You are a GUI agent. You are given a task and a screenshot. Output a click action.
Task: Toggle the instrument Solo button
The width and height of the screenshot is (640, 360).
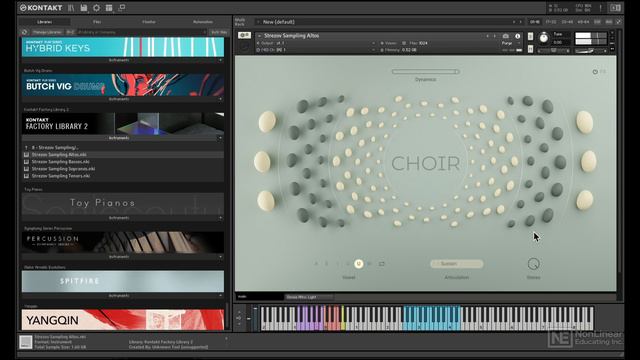tap(530, 36)
